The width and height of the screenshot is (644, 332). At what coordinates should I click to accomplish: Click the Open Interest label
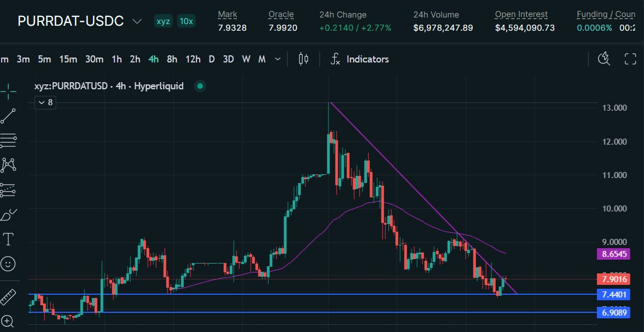(x=521, y=14)
